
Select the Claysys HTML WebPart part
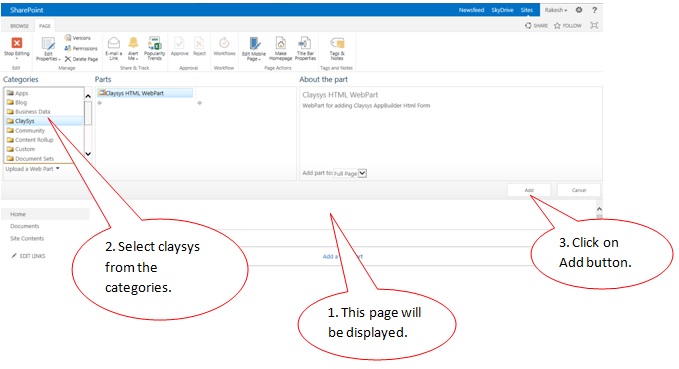point(145,93)
